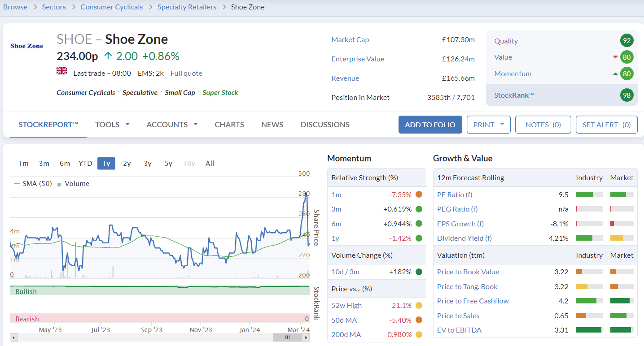The height and width of the screenshot is (346, 644).
Task: Select the 1m chart range
Action: tap(23, 164)
